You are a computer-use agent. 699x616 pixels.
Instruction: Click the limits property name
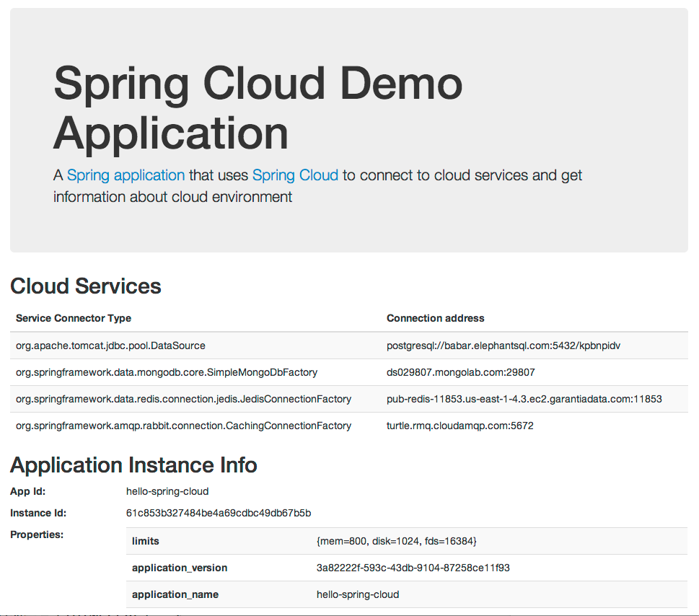click(145, 541)
